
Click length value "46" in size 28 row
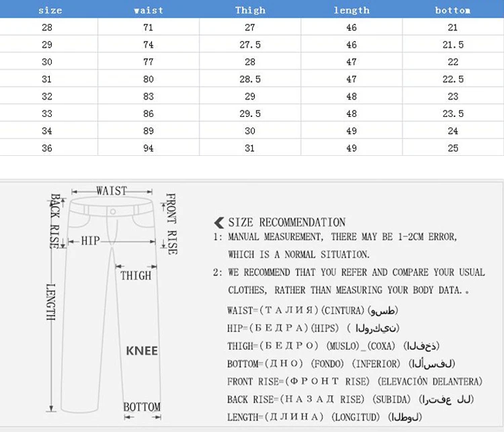point(351,28)
